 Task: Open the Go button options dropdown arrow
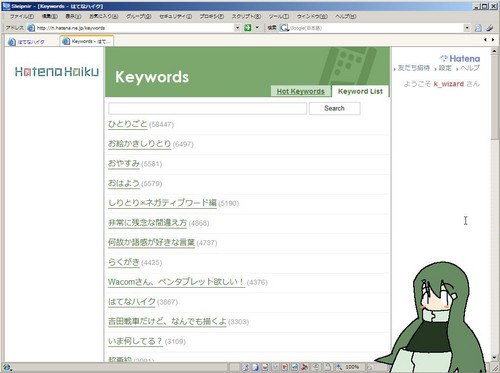(257, 28)
